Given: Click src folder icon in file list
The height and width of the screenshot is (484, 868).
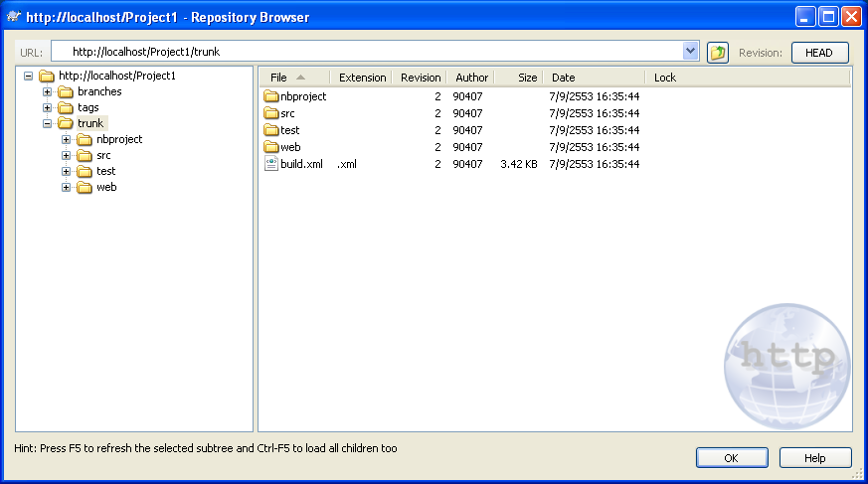Looking at the screenshot, I should [x=271, y=113].
